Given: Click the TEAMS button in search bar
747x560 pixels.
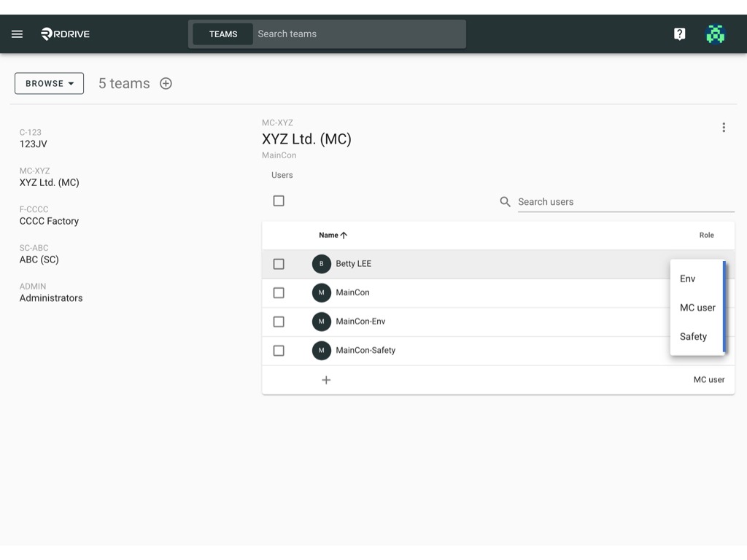Looking at the screenshot, I should pos(223,34).
